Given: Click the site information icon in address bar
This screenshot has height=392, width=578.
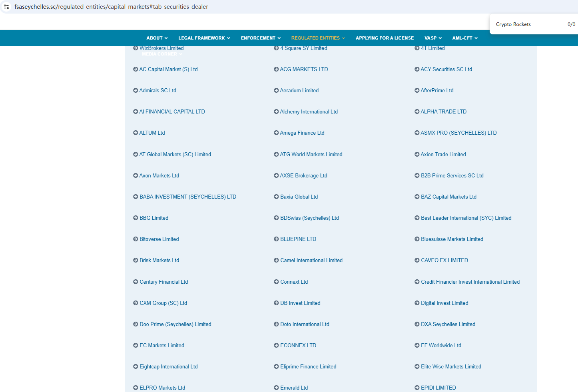Looking at the screenshot, I should coord(6,7).
